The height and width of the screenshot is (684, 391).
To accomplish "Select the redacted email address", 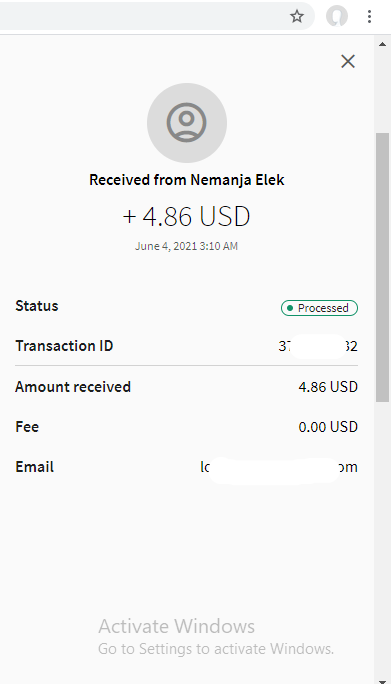I will 279,467.
